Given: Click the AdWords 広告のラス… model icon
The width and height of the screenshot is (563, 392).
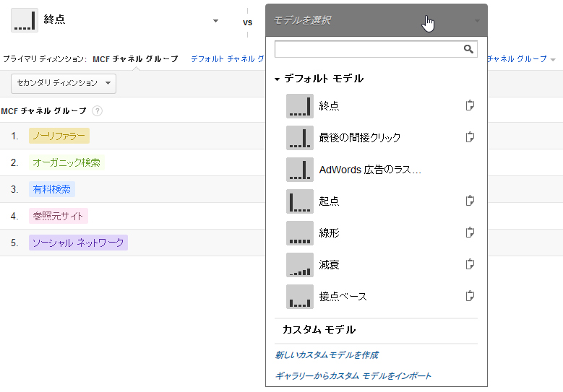Looking at the screenshot, I should pyautogui.click(x=300, y=170).
